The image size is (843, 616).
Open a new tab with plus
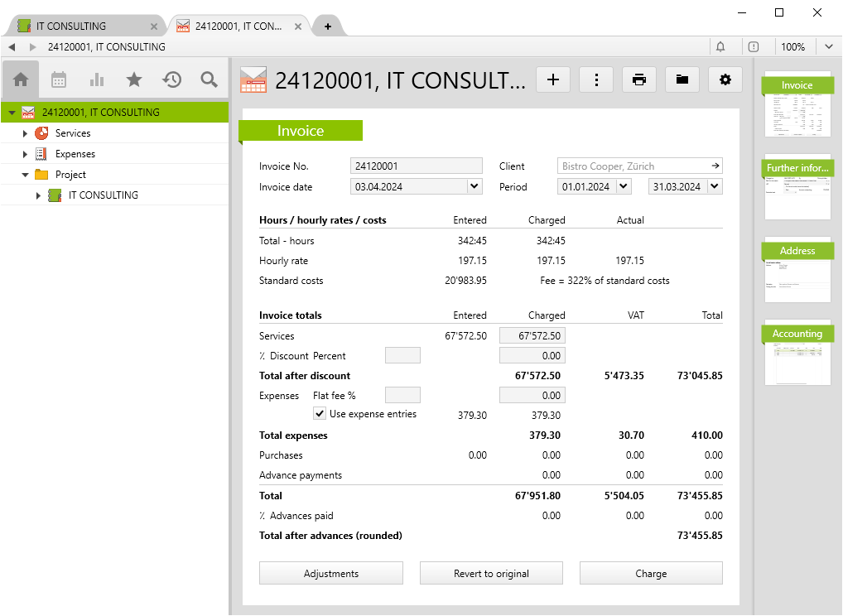(328, 26)
